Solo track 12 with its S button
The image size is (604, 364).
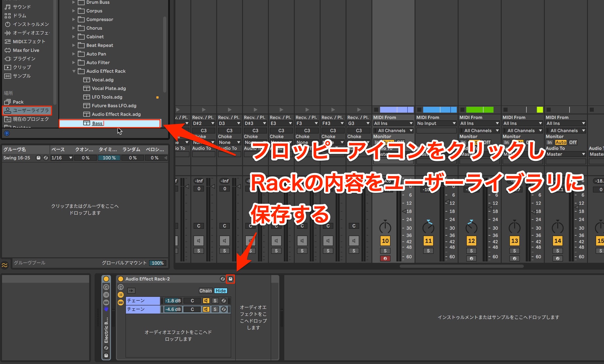471,251
